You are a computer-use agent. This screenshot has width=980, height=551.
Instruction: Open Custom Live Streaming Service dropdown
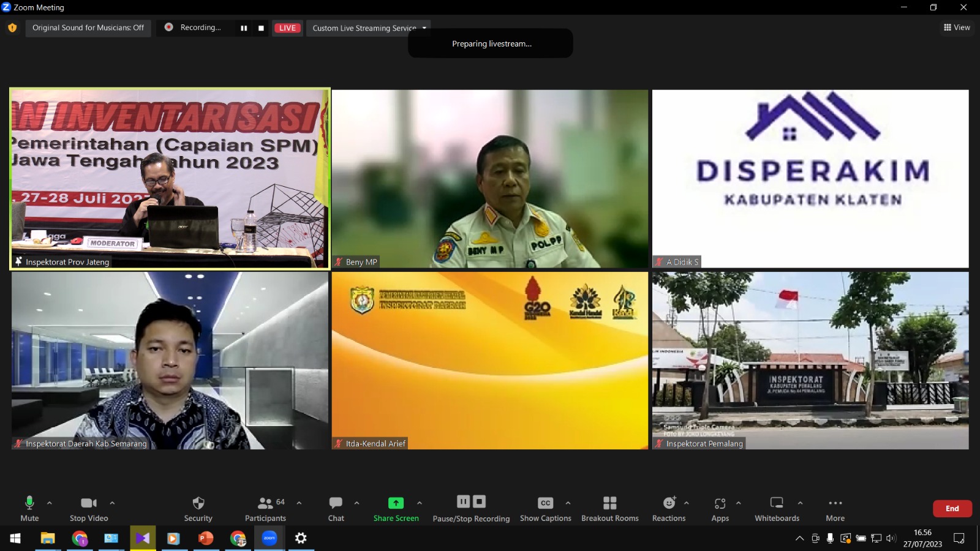(x=369, y=28)
